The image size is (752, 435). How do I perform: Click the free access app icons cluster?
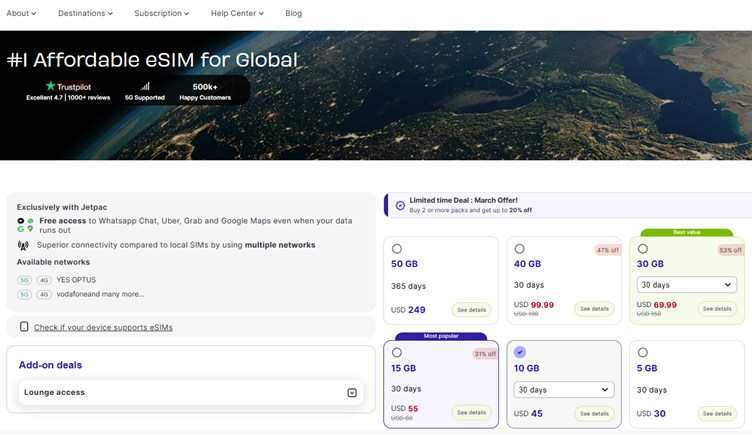coord(25,225)
